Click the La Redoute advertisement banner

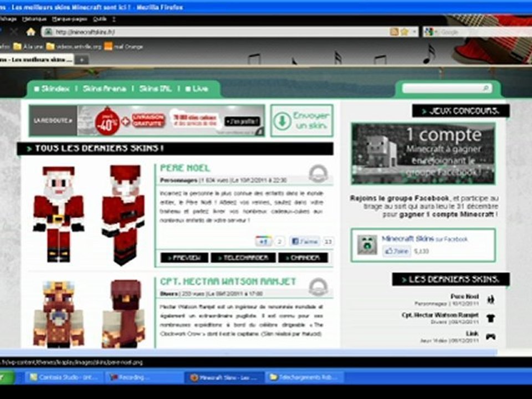(147, 121)
